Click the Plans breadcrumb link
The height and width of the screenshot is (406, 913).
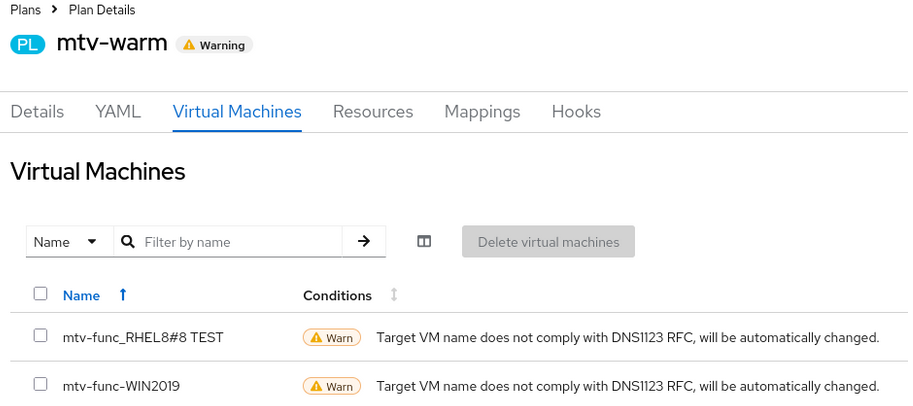tap(26, 10)
